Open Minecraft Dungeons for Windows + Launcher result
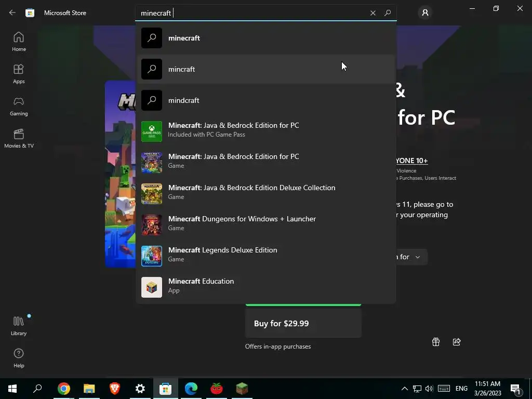 (265, 225)
